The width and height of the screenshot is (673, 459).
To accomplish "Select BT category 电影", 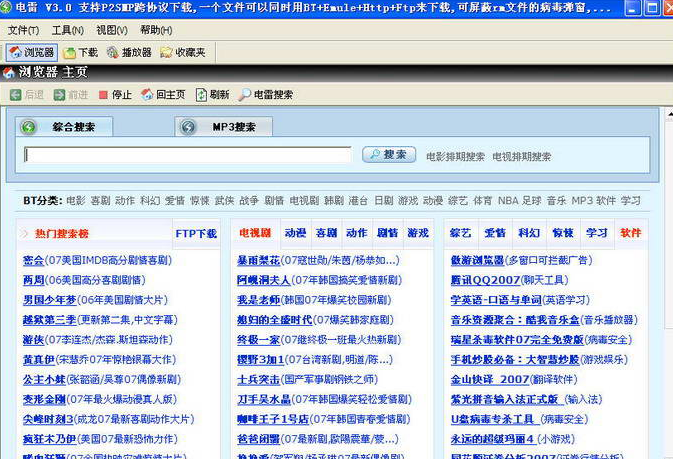I will (76, 201).
